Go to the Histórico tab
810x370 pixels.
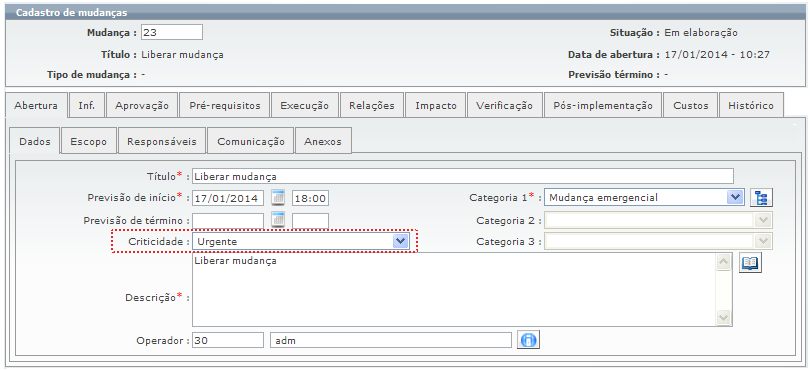click(751, 105)
